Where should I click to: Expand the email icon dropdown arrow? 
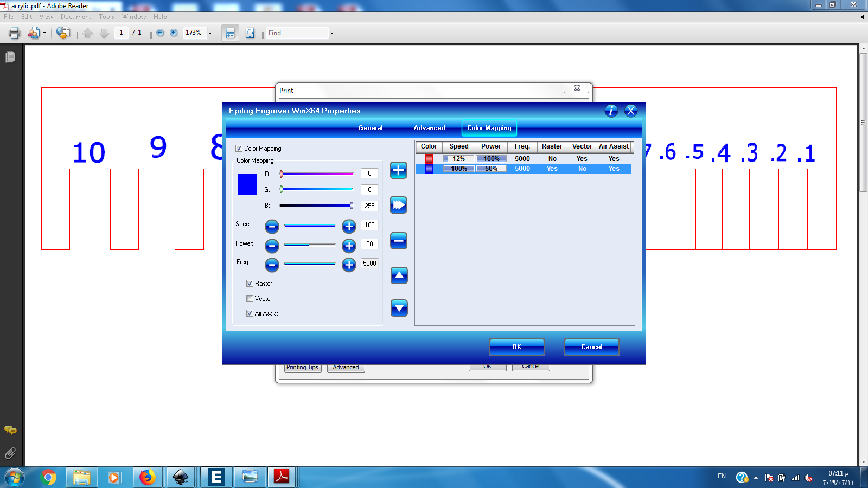click(44, 33)
